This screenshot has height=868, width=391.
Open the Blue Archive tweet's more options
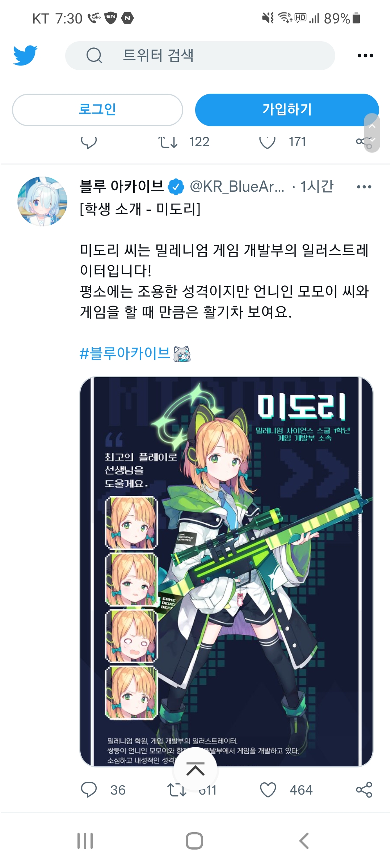[364, 187]
